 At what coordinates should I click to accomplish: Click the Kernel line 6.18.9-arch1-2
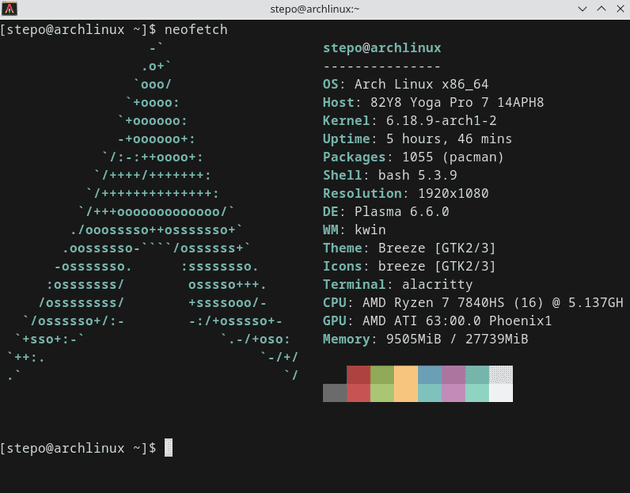tap(410, 121)
